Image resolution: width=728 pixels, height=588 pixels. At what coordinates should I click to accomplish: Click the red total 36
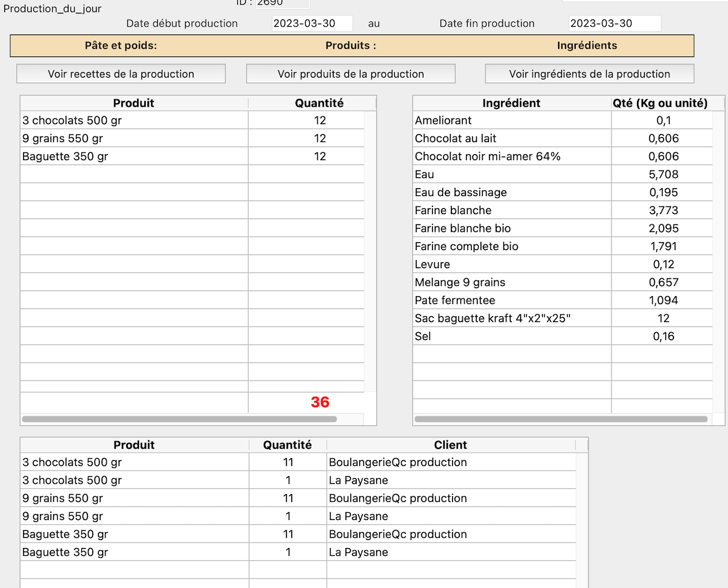click(x=320, y=402)
